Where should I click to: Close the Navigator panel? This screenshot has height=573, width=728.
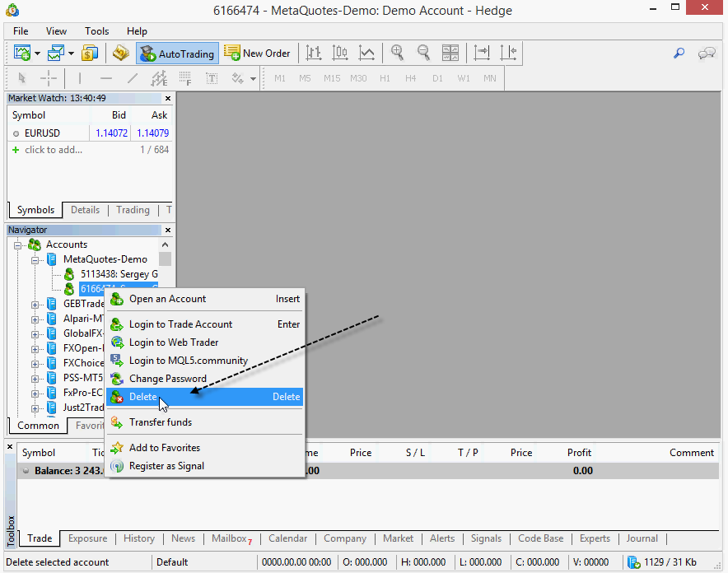(168, 231)
